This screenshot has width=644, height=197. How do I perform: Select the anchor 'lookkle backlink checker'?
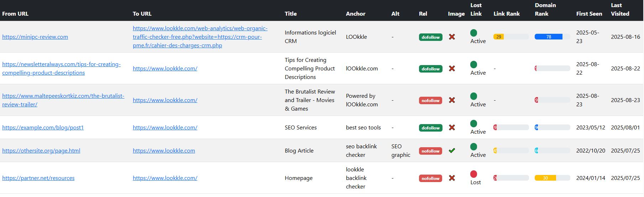356,178
